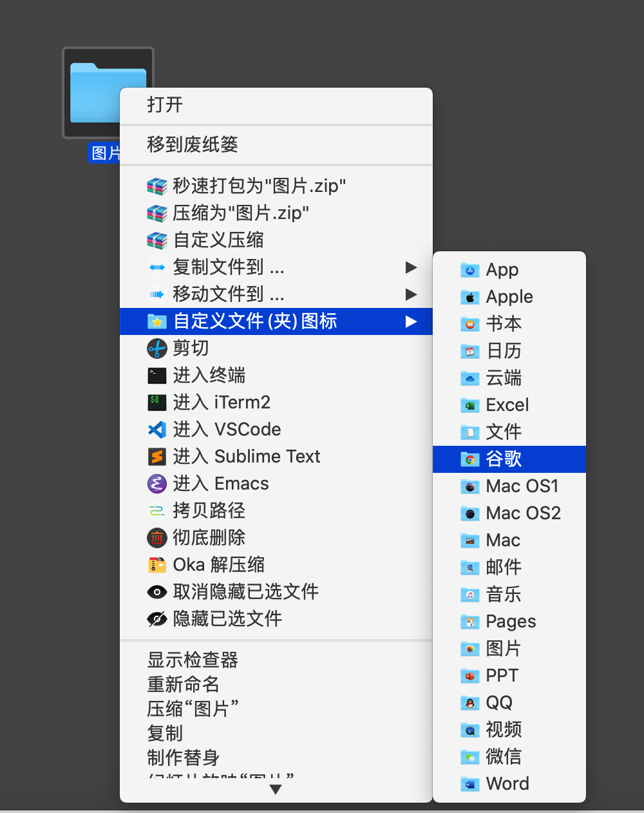The image size is (644, 813).
Task: Click the iTerm2 icon
Action: [157, 403]
